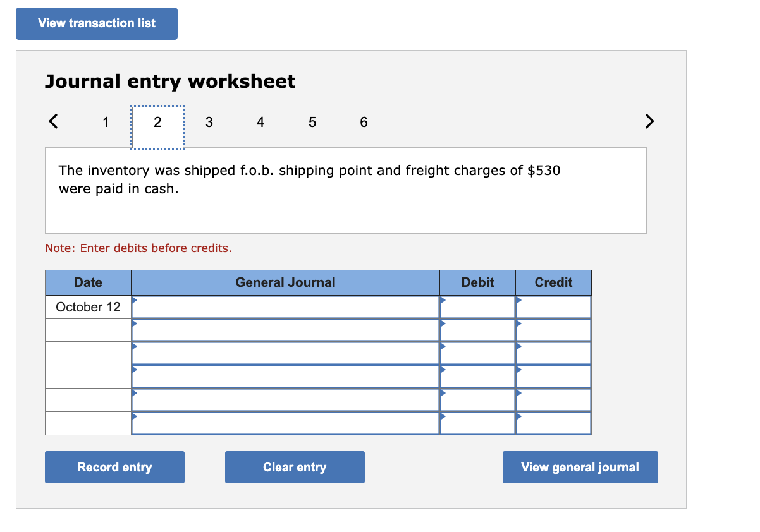Click the forward chevron to view next transaction
This screenshot has width=760, height=532.
(x=649, y=121)
